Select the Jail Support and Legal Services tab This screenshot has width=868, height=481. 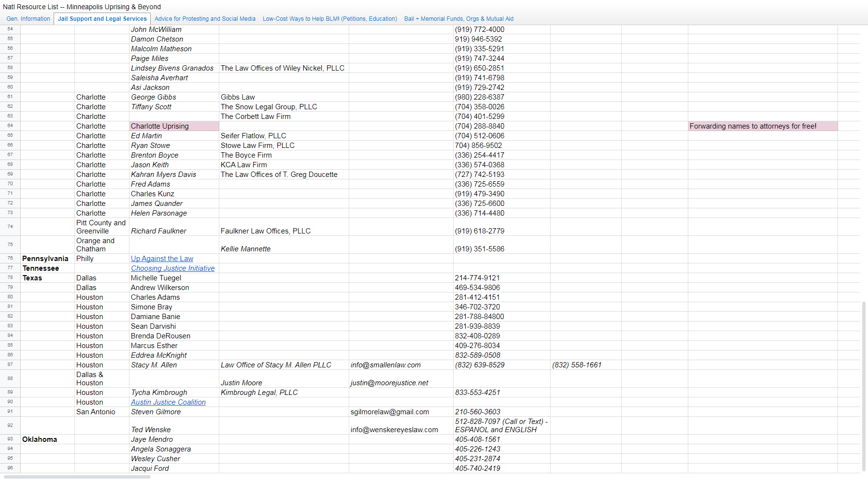pos(102,19)
